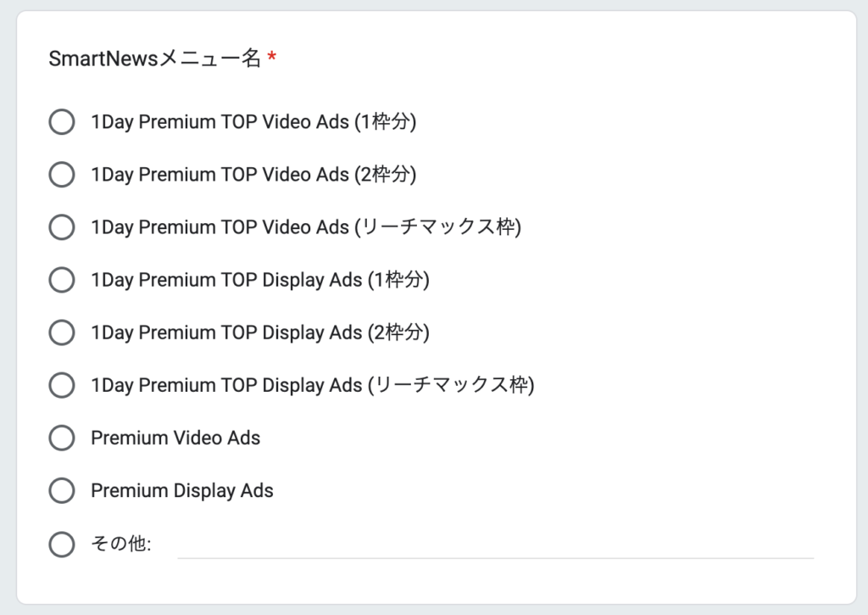The image size is (868, 615).
Task: Select the その他 radio circle
Action: 62,544
